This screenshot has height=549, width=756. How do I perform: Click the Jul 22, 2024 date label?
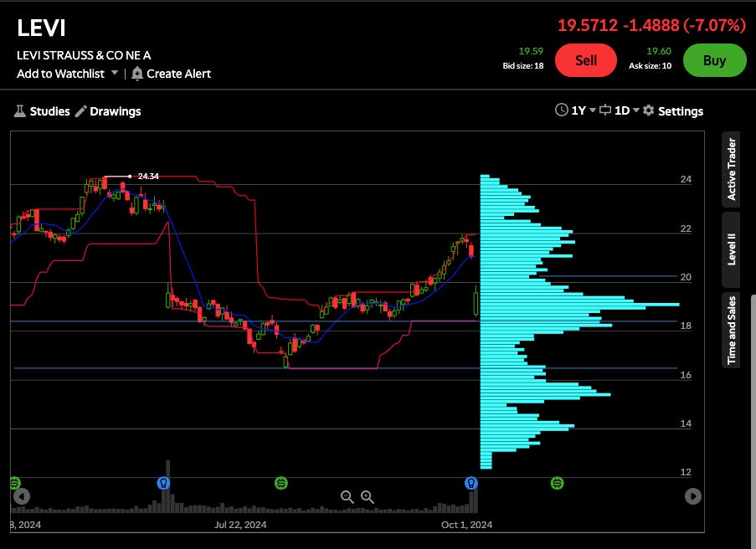[x=240, y=525]
